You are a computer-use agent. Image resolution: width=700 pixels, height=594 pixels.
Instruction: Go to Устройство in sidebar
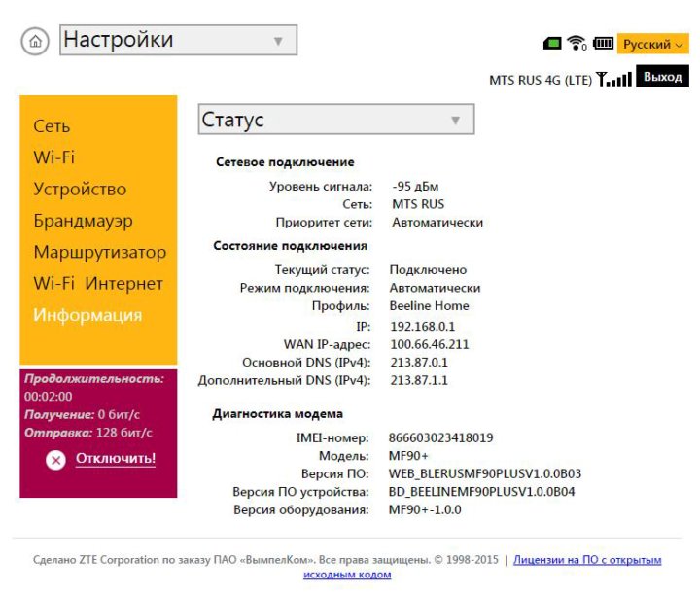(80, 190)
